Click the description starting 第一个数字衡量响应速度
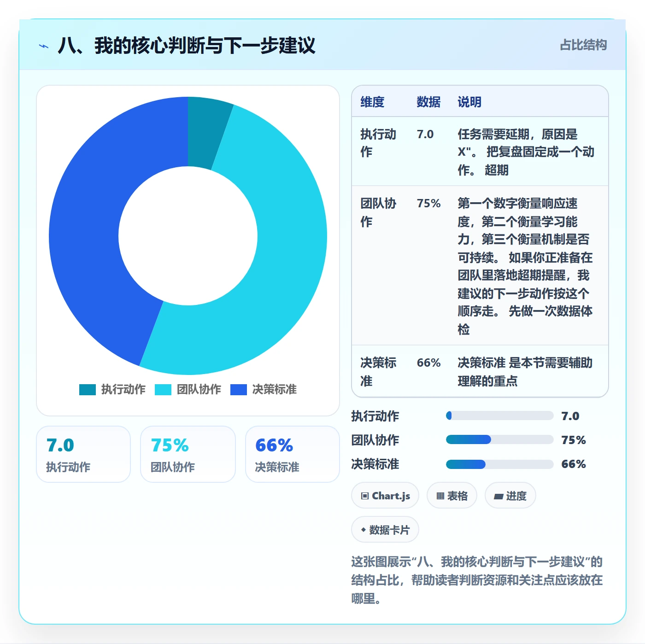The height and width of the screenshot is (644, 645). [x=525, y=266]
